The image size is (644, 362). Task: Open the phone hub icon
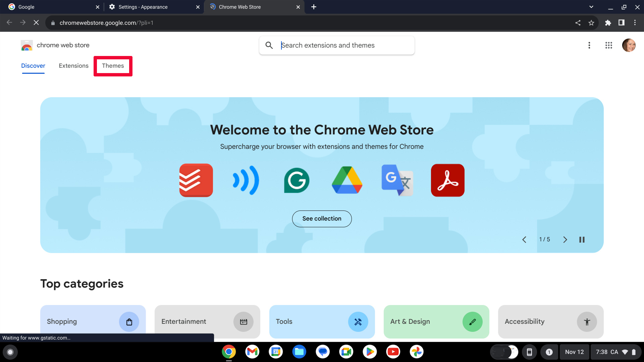[x=529, y=352]
